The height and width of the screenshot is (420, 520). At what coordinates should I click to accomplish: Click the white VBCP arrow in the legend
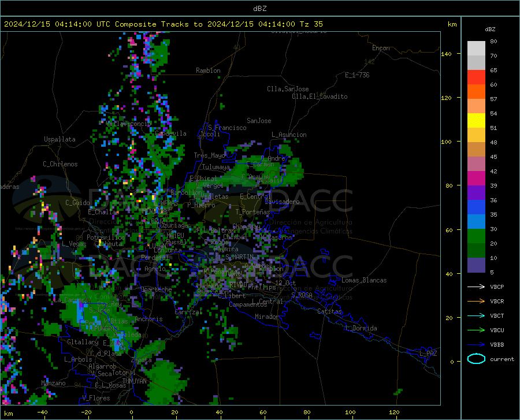coord(476,287)
